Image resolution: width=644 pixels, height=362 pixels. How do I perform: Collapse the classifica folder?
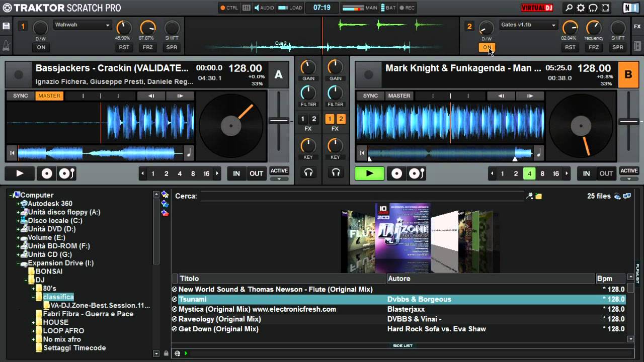coord(34,297)
